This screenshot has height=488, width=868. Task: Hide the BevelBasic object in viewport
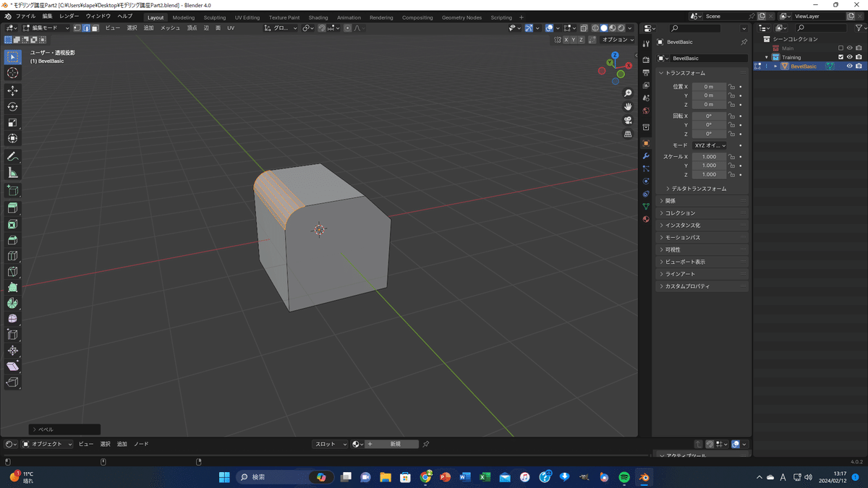(849, 66)
